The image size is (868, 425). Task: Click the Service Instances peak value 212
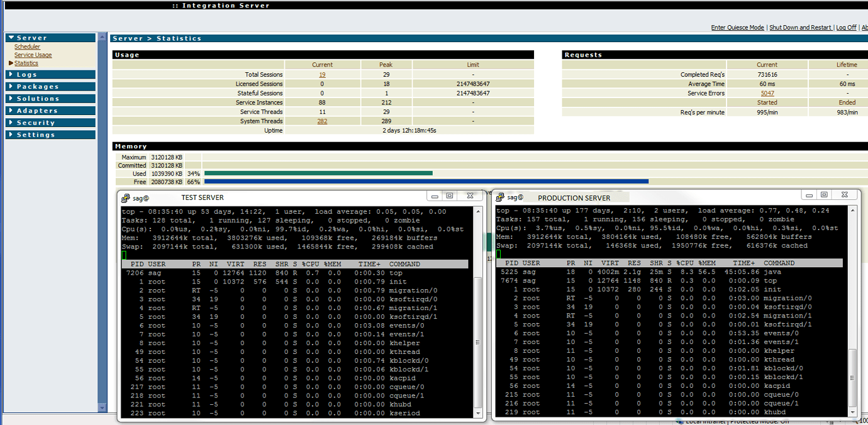tap(386, 102)
